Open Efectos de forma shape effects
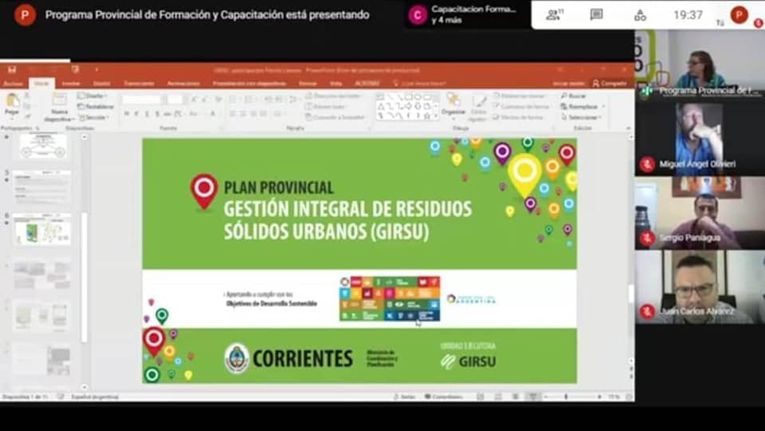The image size is (765, 431). (518, 117)
